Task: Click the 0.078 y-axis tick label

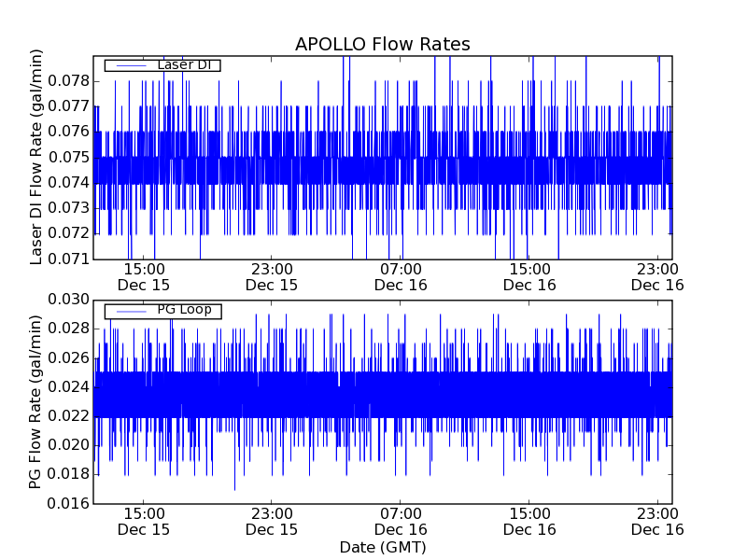Action: [68, 81]
